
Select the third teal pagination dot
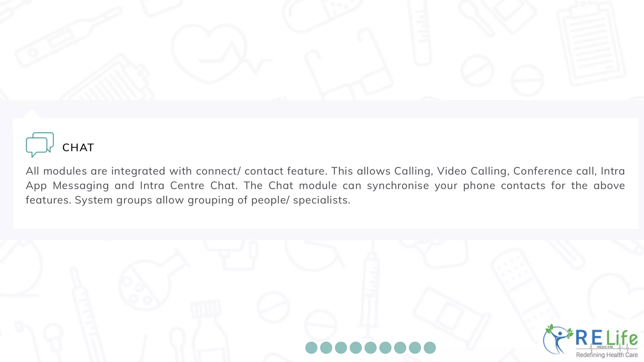(341, 348)
